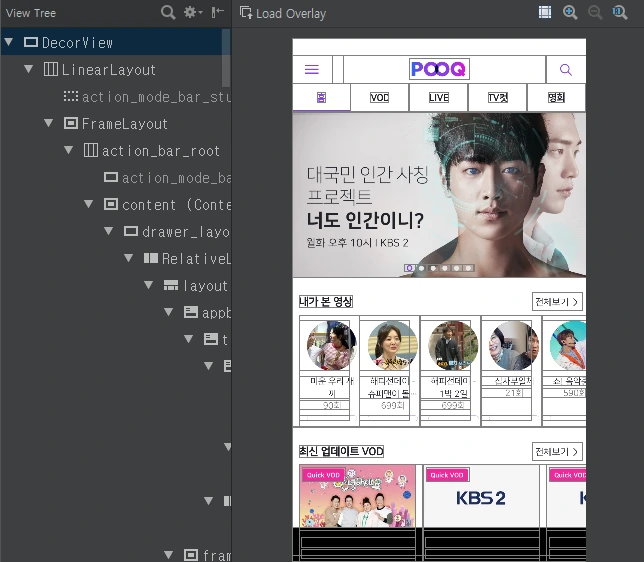
Task: Collapse the drawer_layout node
Action: click(108, 231)
